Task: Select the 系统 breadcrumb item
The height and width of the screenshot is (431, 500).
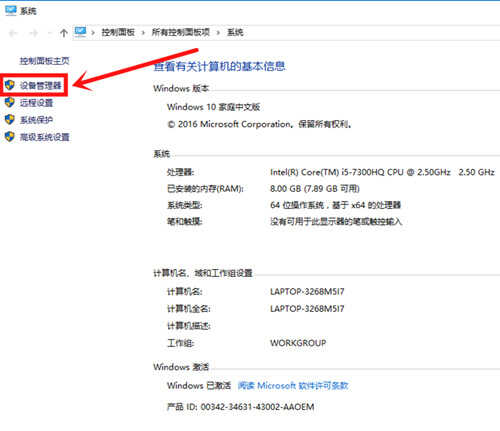Action: tap(235, 32)
